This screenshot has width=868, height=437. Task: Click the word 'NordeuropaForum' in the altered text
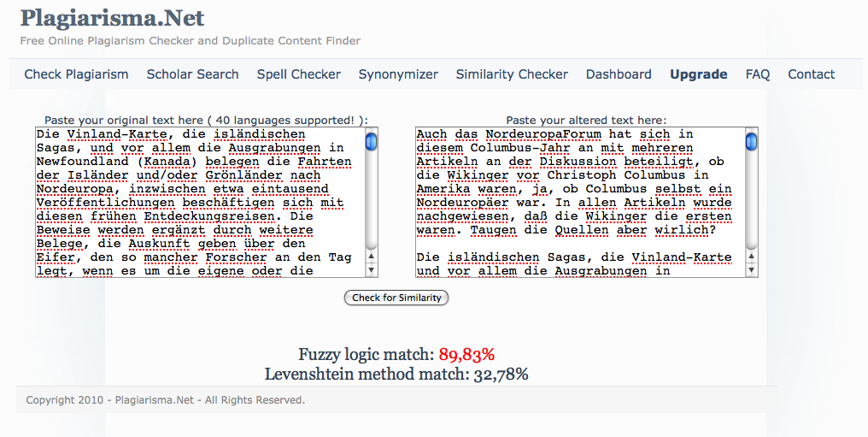click(x=543, y=134)
